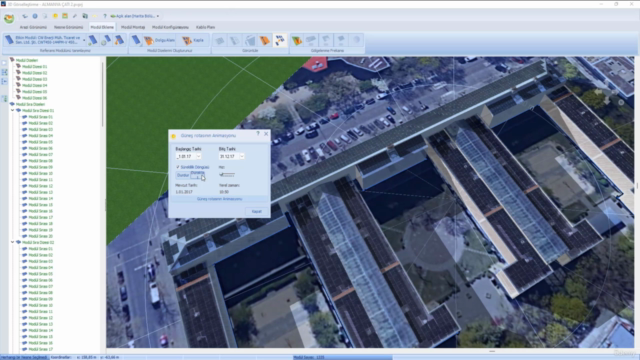Toggle the Süreklilik Döngüsü checkbox

(x=178, y=167)
